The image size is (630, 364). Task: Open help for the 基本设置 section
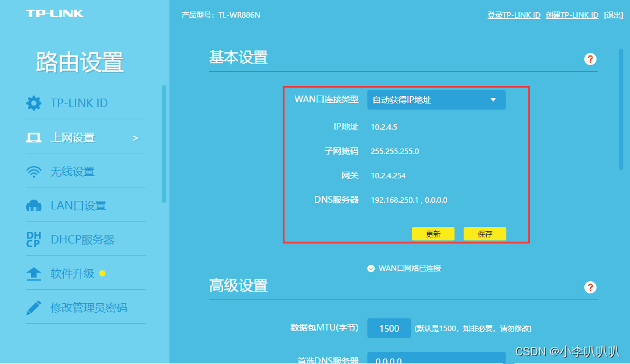pos(590,58)
